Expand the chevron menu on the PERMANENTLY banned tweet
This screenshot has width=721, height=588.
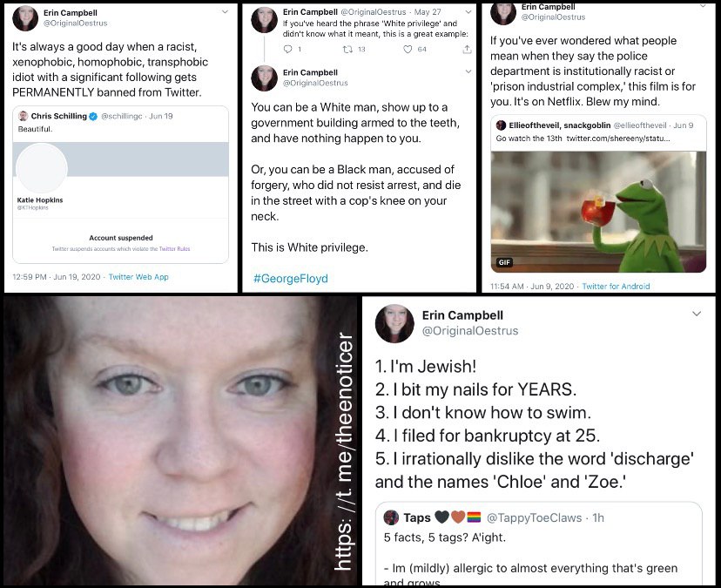click(225, 12)
